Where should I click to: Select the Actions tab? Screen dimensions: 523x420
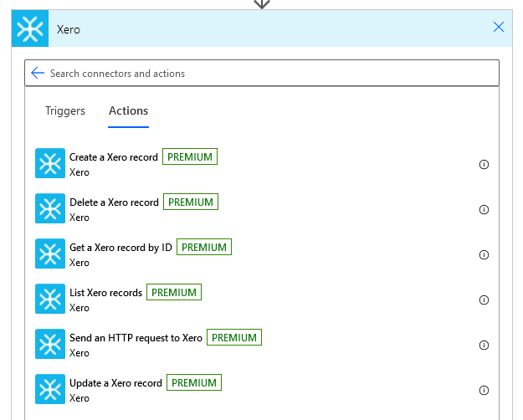[128, 110]
